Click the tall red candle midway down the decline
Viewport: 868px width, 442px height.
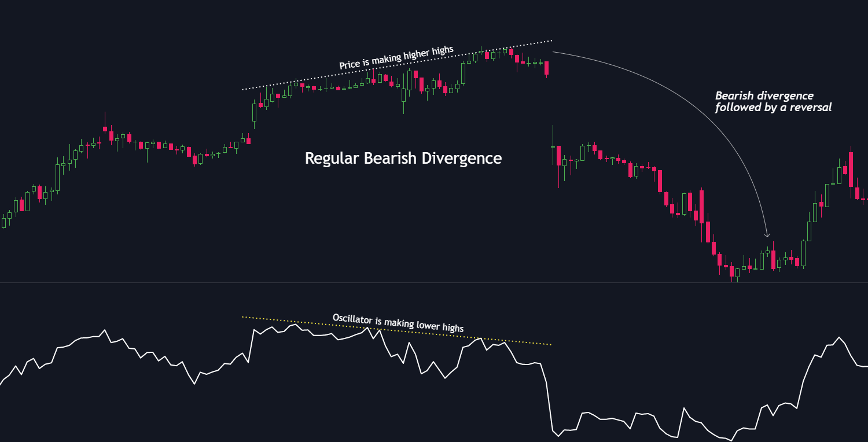pyautogui.click(x=702, y=206)
